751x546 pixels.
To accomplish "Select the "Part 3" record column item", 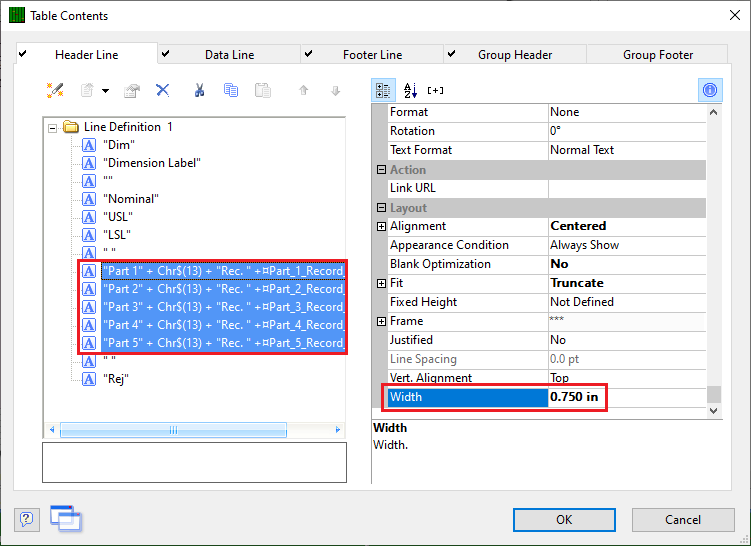I will tap(223, 307).
